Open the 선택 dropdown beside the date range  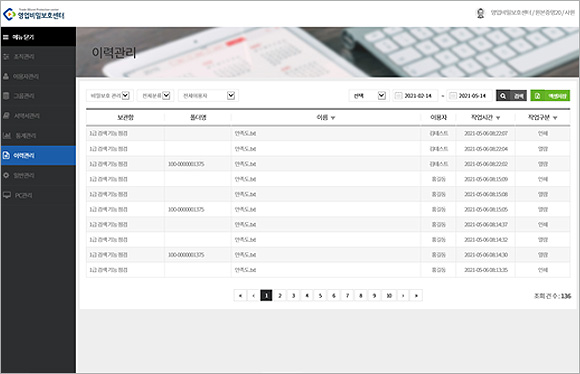pos(369,96)
